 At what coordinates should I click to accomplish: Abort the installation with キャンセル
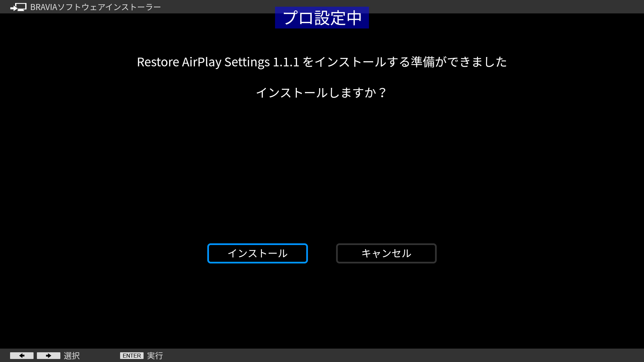(386, 253)
